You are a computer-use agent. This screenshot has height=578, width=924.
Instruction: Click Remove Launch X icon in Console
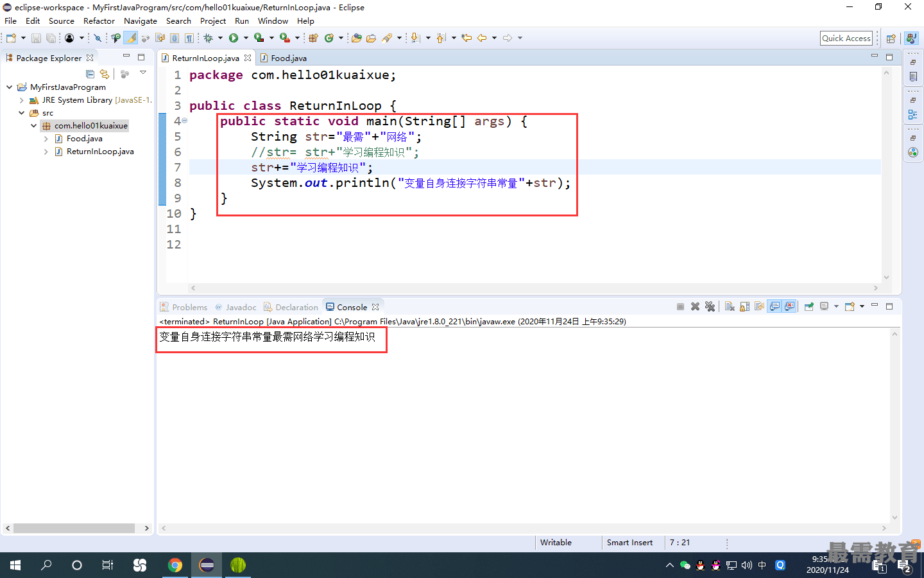[x=695, y=306]
